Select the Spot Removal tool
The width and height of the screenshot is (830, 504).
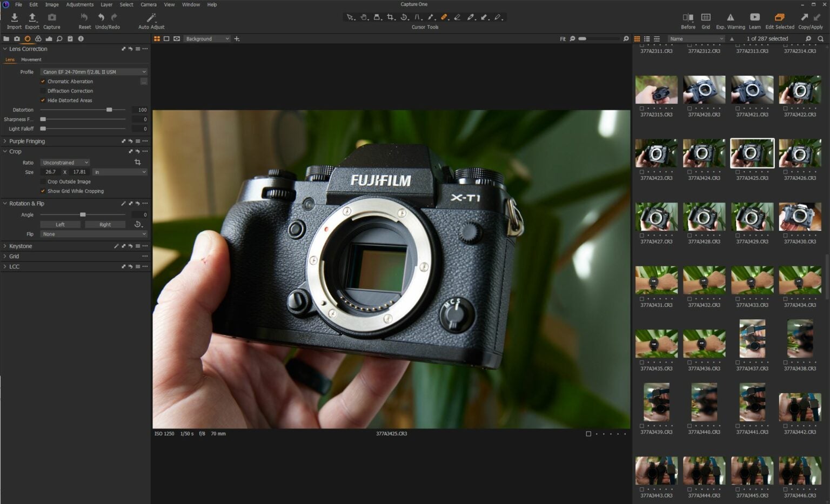445,17
